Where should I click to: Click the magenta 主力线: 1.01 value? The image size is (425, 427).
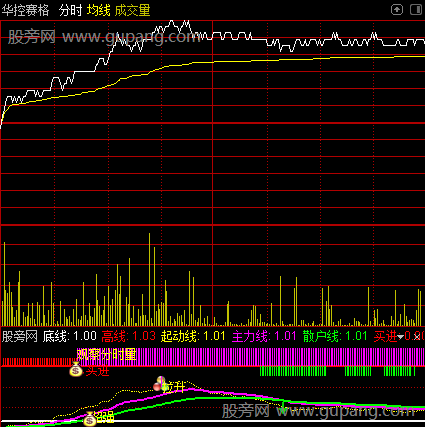(x=264, y=336)
